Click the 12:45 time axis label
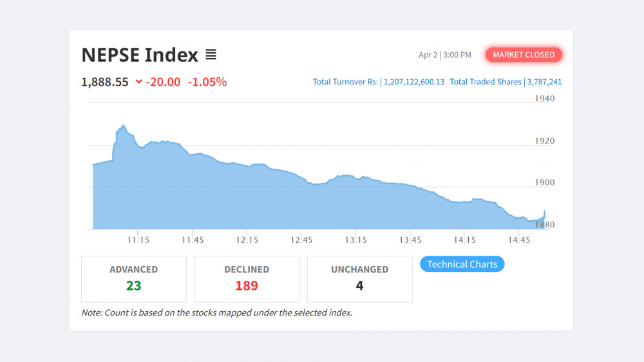Image resolution: width=644 pixels, height=362 pixels. click(x=301, y=240)
